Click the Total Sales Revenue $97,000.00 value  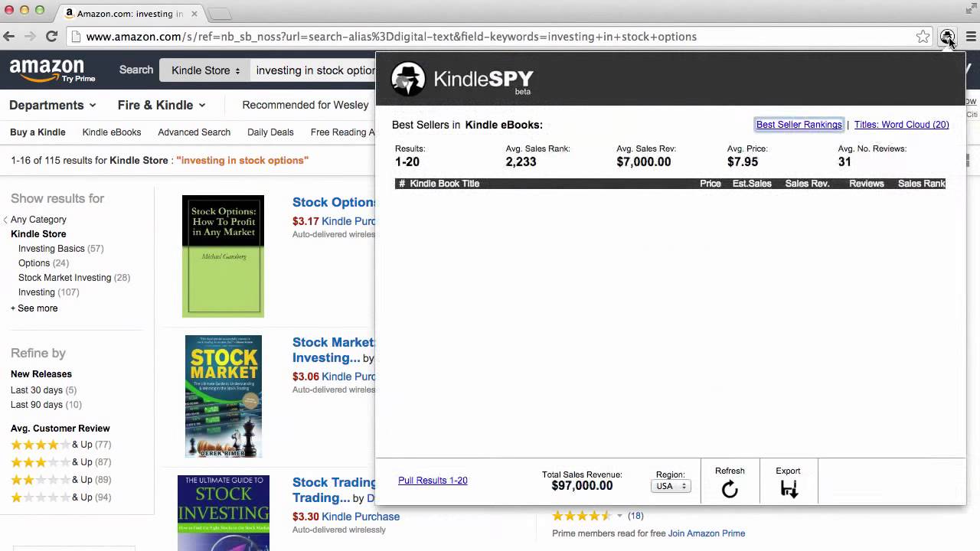582,486
